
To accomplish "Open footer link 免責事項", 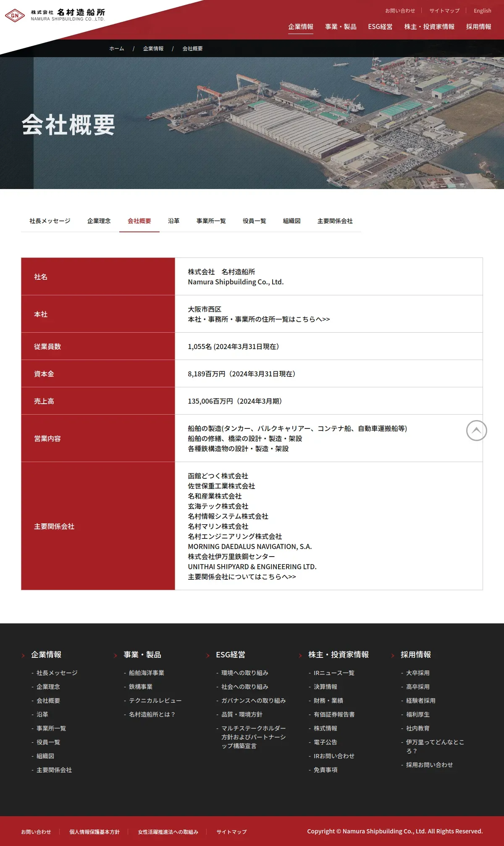I will point(325,770).
